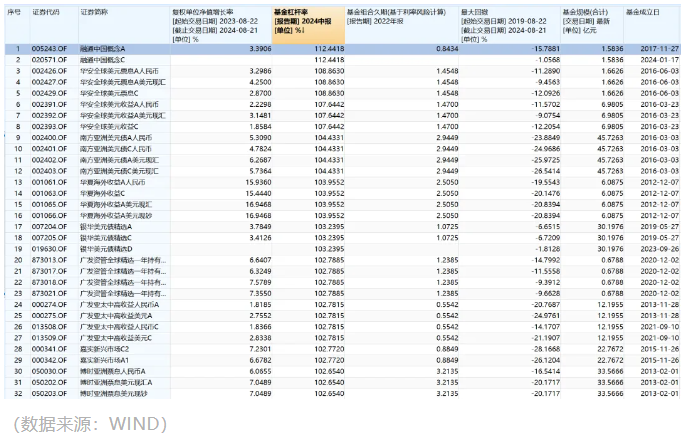Select max drawdown value -16.5414
This screenshot has height=437, width=684.
546,371
